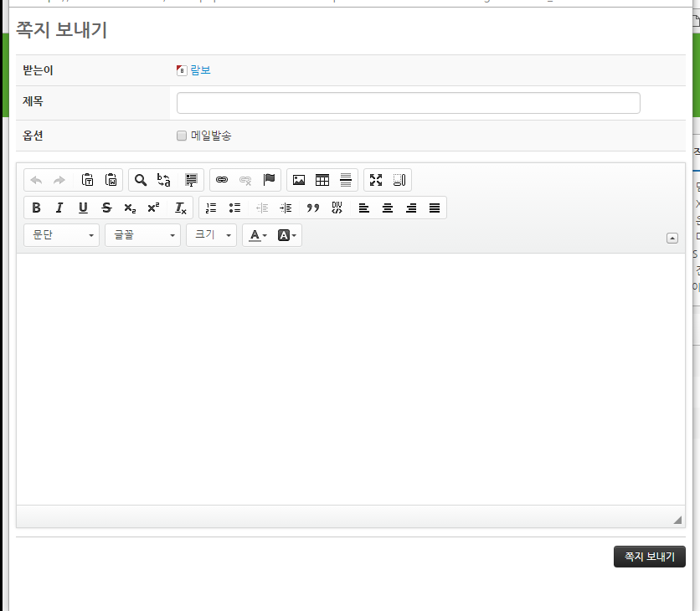This screenshot has height=611, width=700.
Task: Click the Bold formatting icon
Action: coord(36,208)
